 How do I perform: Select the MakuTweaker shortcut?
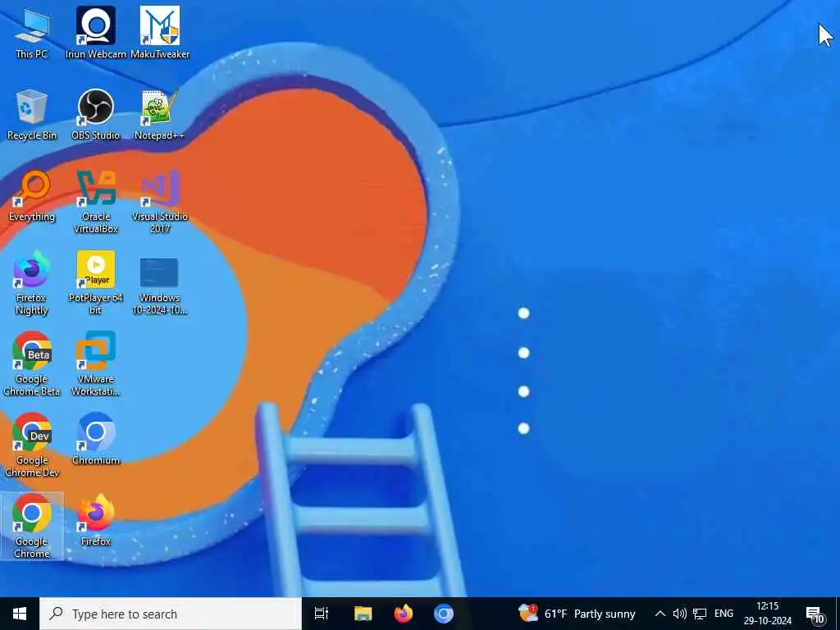point(160,33)
